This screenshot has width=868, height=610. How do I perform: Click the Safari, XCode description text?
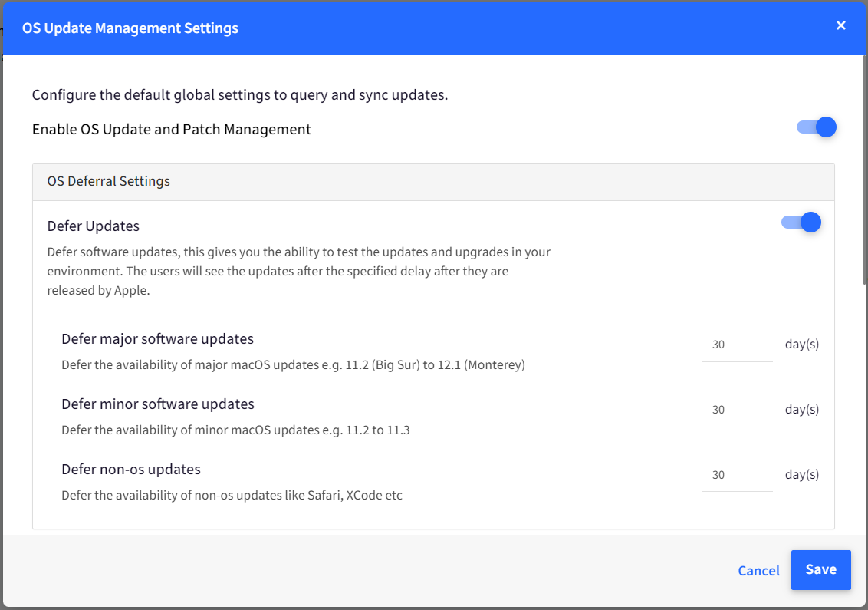click(x=232, y=496)
